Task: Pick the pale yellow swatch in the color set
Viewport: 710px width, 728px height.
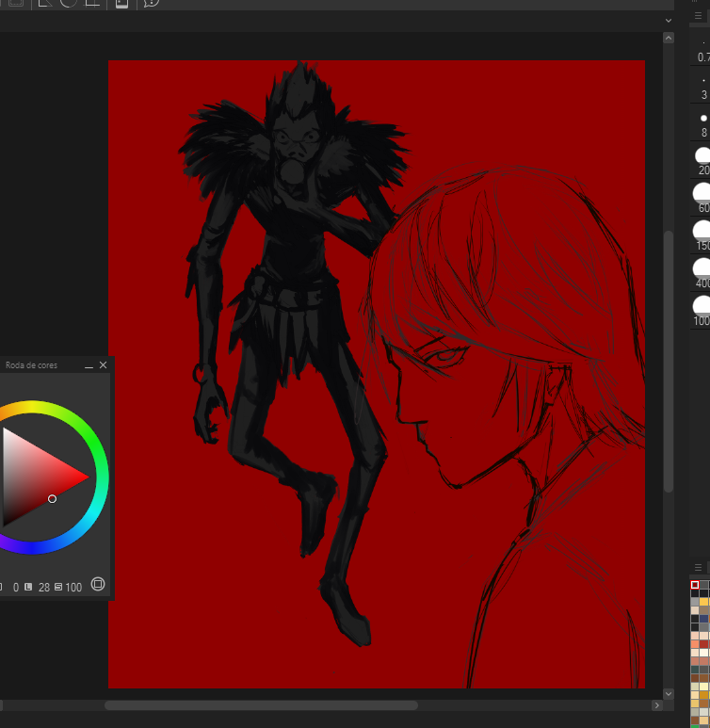Action: tap(704, 687)
